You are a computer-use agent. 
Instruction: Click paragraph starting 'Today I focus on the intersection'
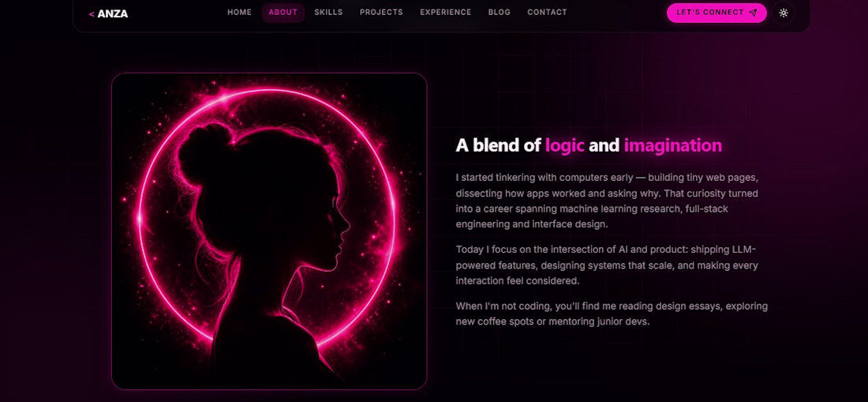click(x=608, y=265)
